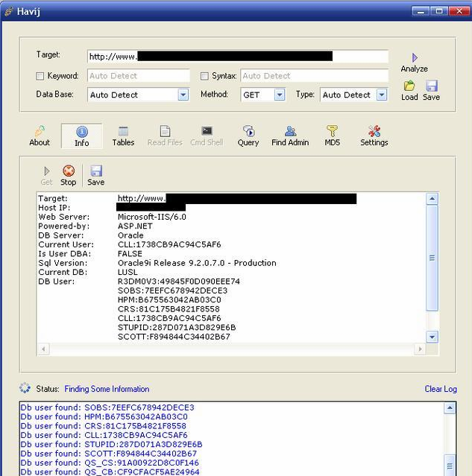Minimize the Havij window
This screenshot has width=472, height=476.
pyautogui.click(x=421, y=11)
